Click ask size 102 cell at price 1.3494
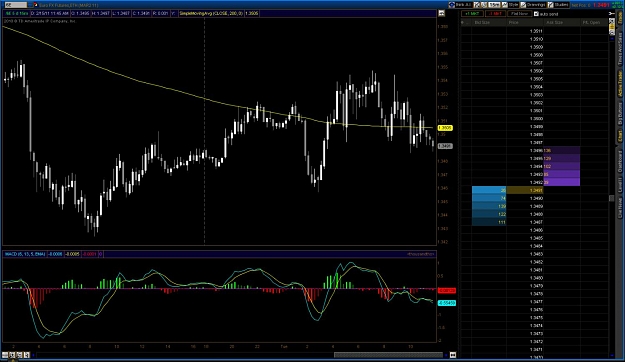Viewport: 625px width, 362px height. pyautogui.click(x=562, y=166)
